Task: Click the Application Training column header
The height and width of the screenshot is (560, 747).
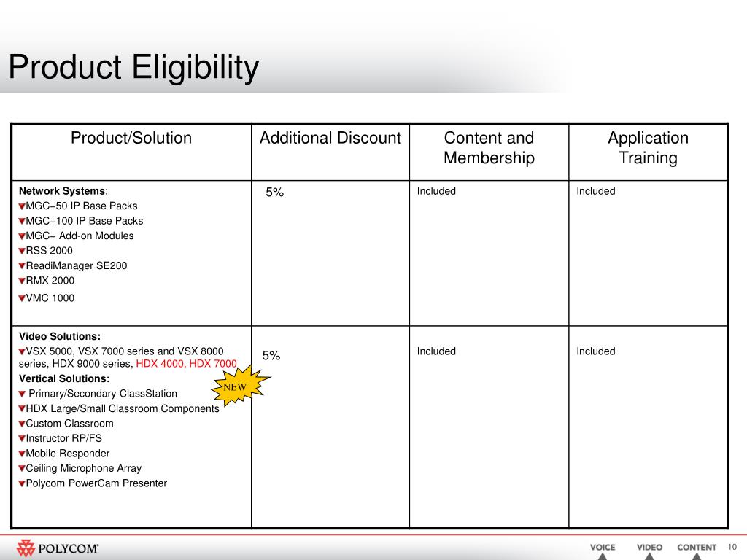Action: coord(648,147)
